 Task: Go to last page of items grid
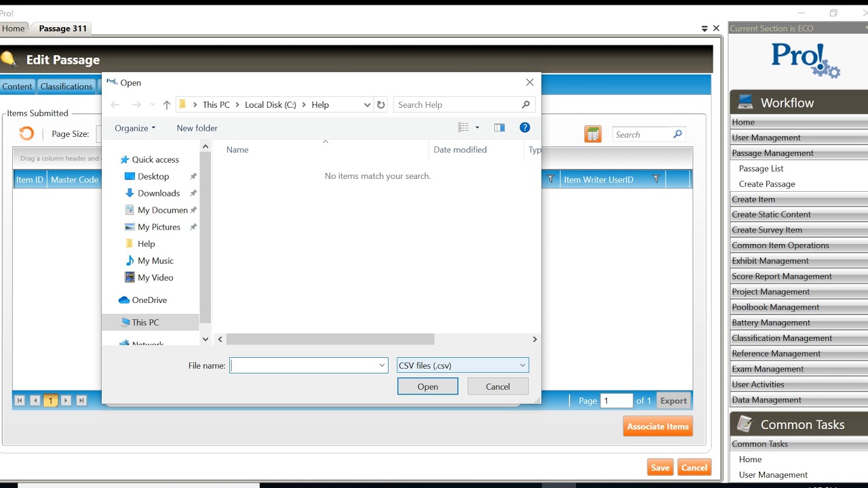[81, 401]
